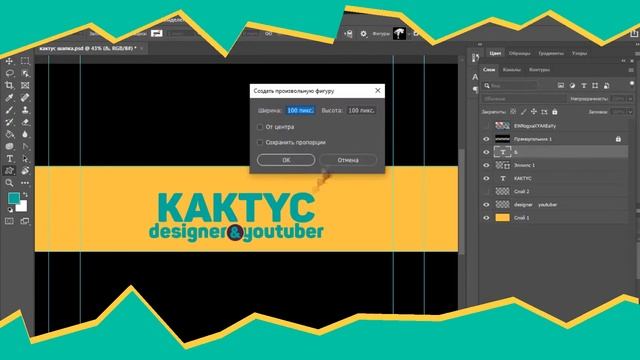Toggle layer filtering on/off switch
Image resolution: width=640 pixels, height=360 pixels.
click(632, 84)
